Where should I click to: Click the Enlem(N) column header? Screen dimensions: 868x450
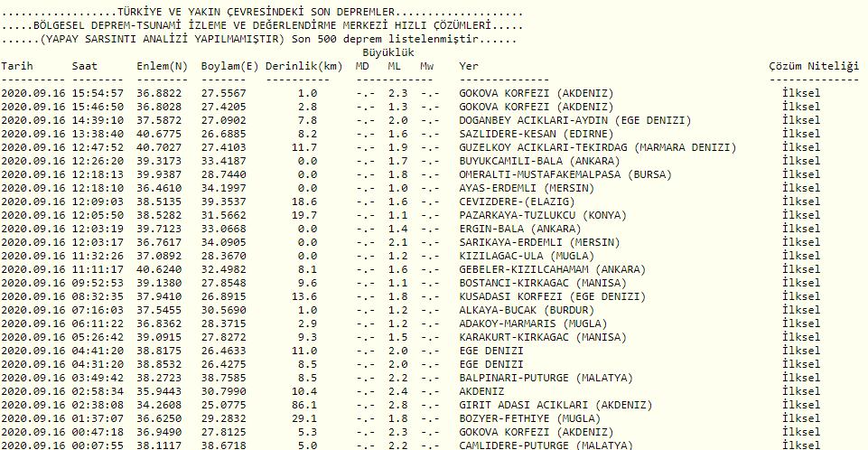[162, 66]
